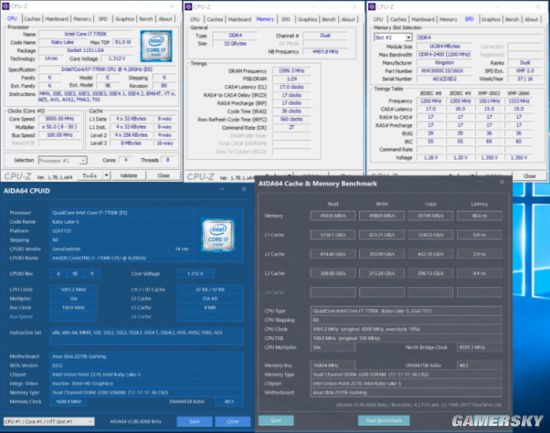Click the Memory Read result field
Image resolution: width=550 pixels, height=433 pixels.
coord(333,216)
